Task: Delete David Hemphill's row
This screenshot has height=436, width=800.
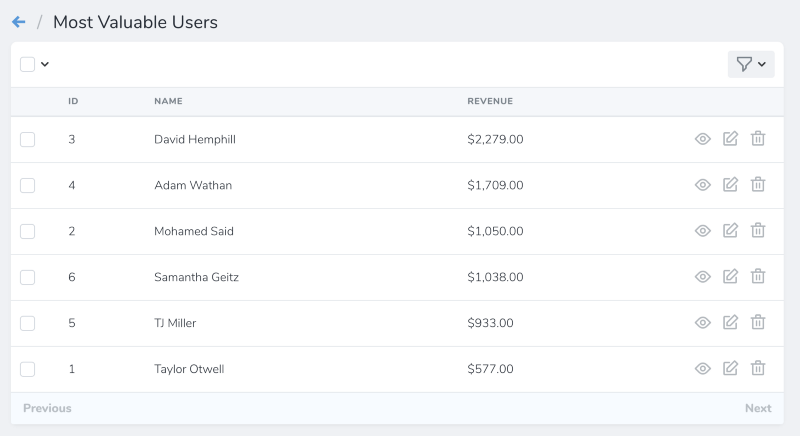Action: tap(758, 139)
